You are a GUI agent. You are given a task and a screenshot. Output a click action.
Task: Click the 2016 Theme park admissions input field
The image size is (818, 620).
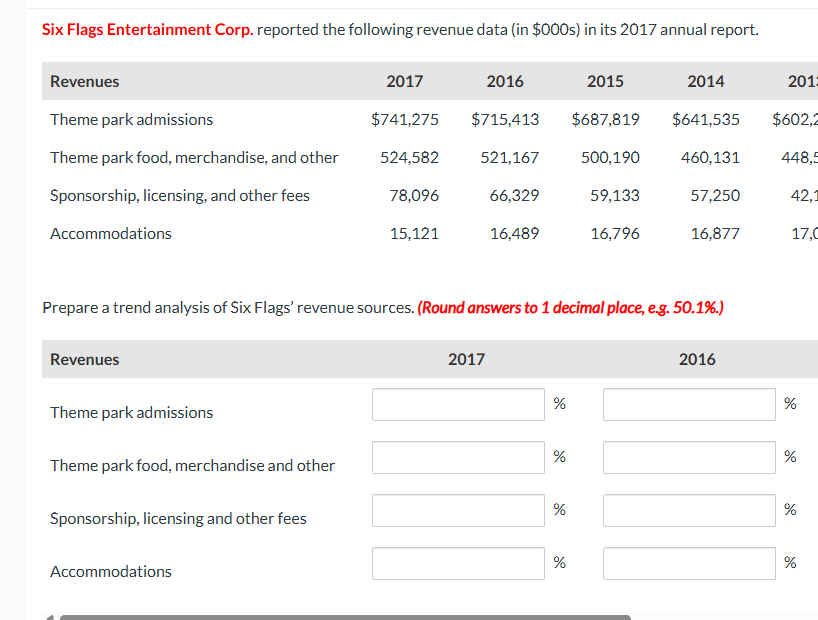point(688,403)
